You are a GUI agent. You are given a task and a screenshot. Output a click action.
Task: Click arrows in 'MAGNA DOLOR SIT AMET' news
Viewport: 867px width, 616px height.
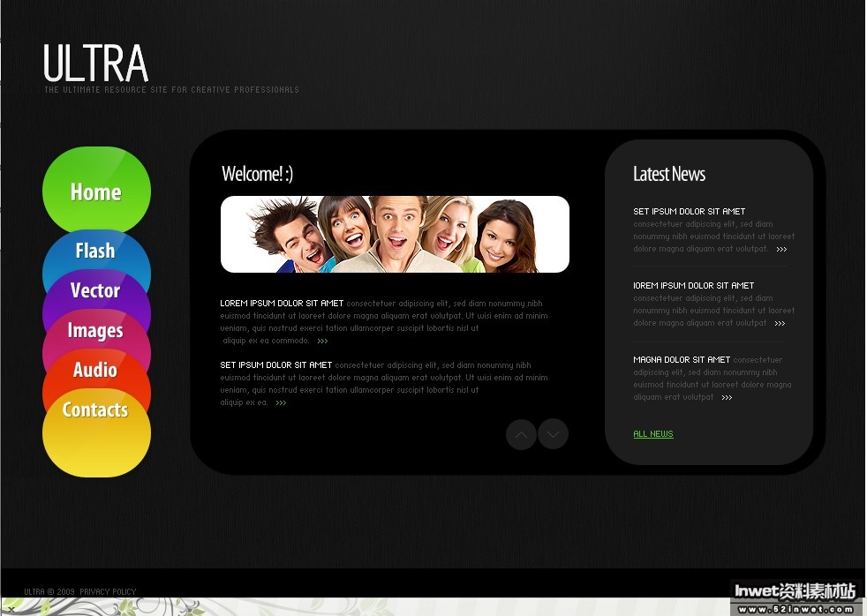[727, 397]
